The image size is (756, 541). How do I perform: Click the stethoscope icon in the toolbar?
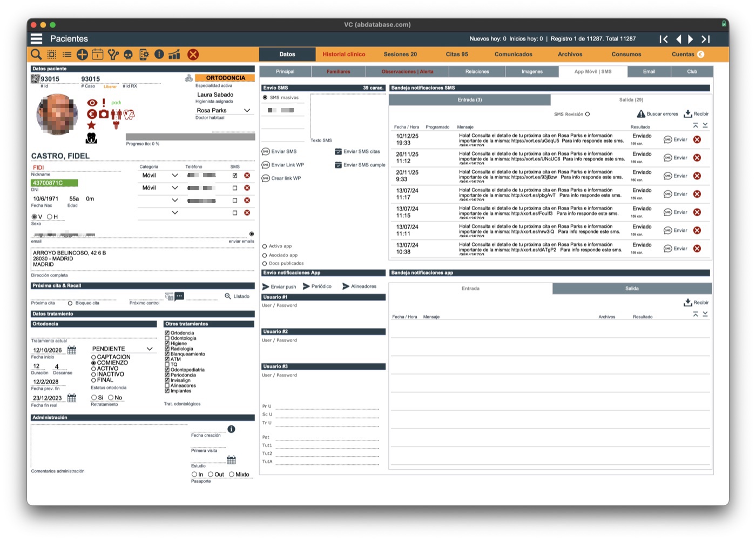113,54
